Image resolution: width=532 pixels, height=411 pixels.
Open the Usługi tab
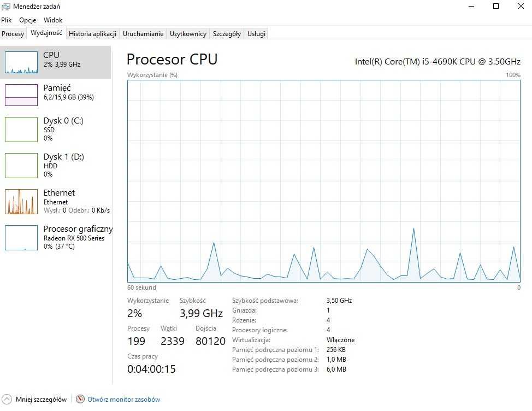[x=256, y=33]
